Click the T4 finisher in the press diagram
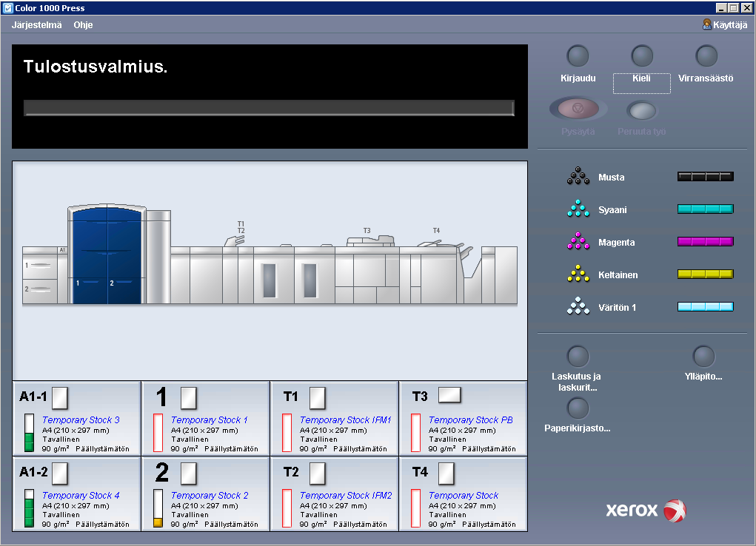The image size is (756, 546). pos(435,271)
